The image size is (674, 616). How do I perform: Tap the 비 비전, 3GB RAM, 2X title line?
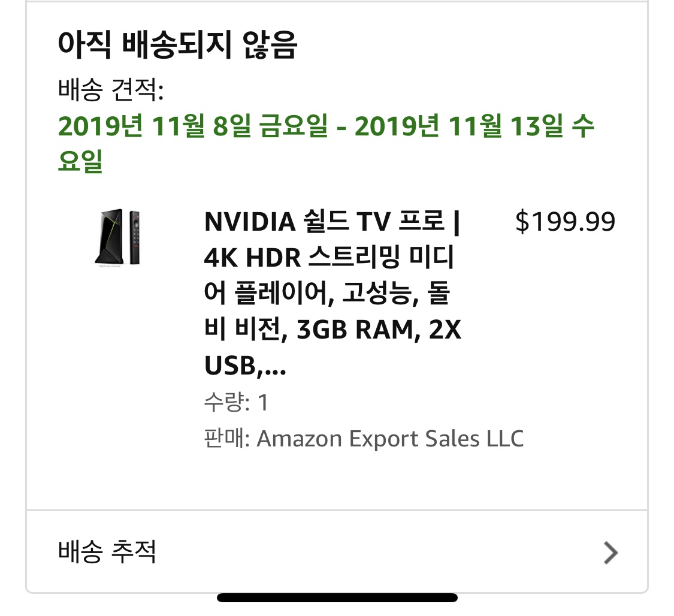click(x=333, y=330)
